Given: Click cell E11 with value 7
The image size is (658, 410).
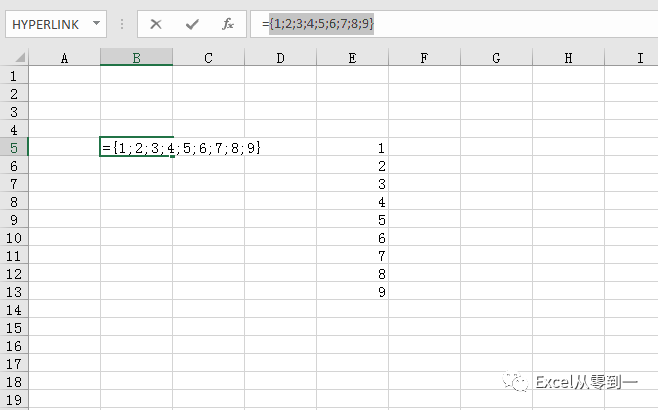Looking at the screenshot, I should click(352, 256).
